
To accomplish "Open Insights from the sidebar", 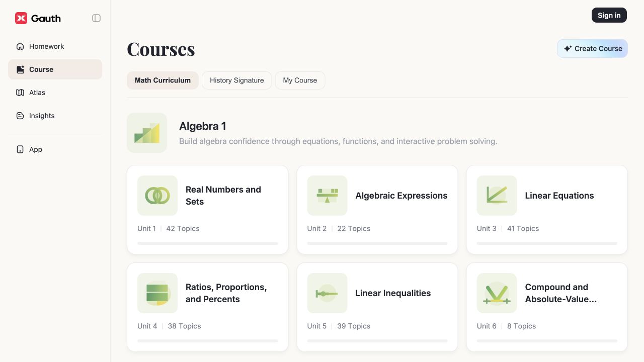I will click(x=55, y=116).
